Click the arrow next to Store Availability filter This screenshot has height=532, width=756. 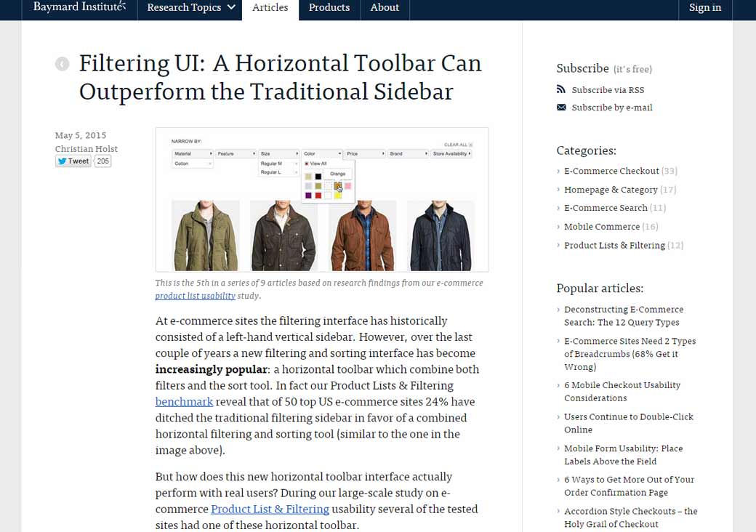click(469, 154)
